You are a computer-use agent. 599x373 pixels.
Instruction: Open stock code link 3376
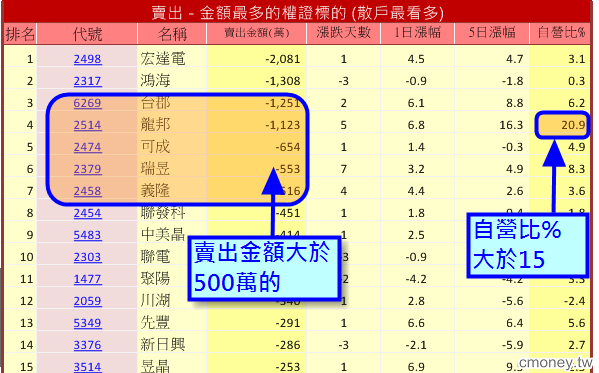click(87, 345)
